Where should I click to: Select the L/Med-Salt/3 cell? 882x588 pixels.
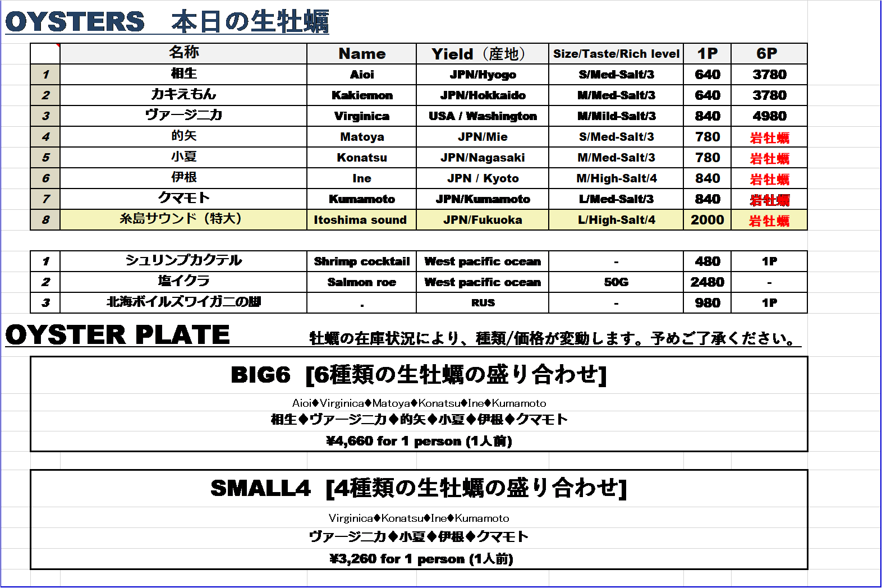coord(616,199)
